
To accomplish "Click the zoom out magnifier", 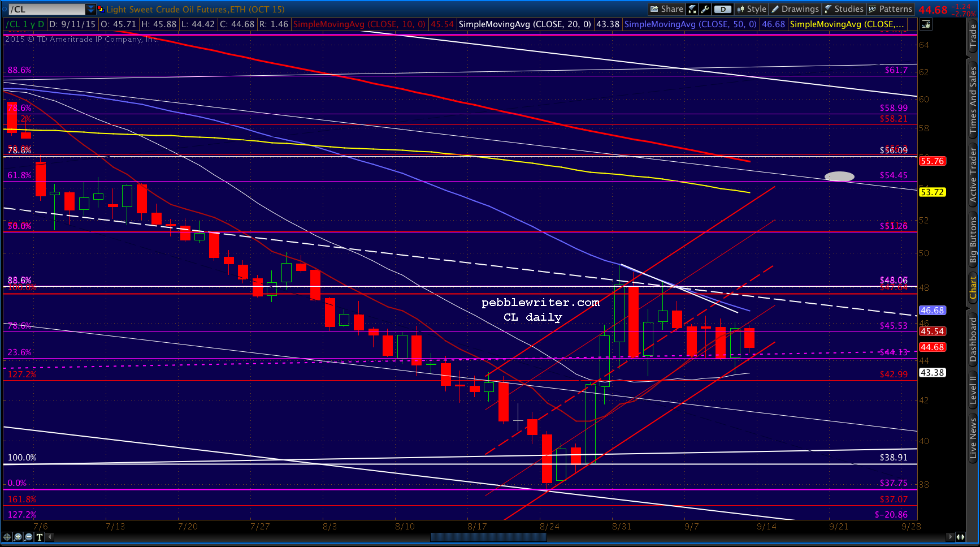I will [29, 537].
